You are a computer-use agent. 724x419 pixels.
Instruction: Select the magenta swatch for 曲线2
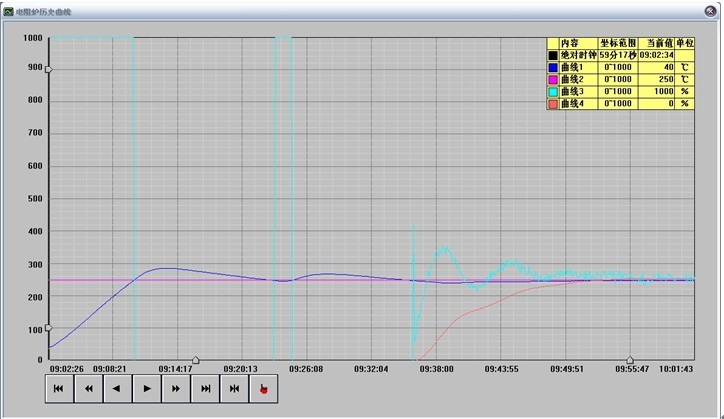(552, 79)
